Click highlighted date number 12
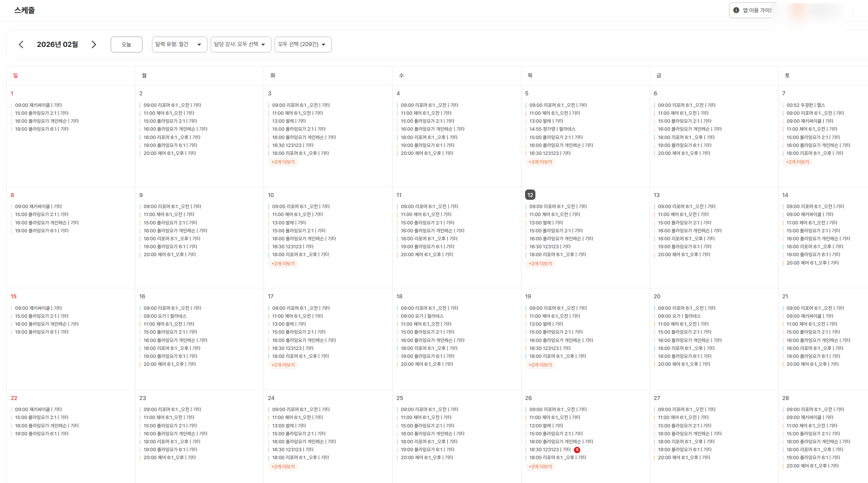Screen dimensions: 868x483 point(530,195)
